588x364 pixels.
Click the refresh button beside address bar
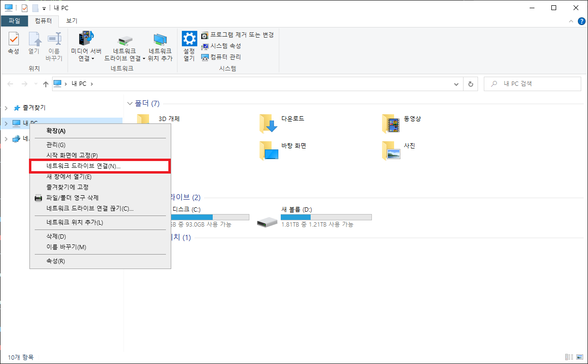[471, 84]
